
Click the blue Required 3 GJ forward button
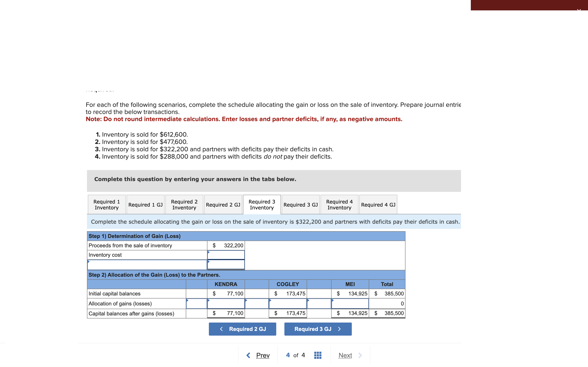pos(318,329)
